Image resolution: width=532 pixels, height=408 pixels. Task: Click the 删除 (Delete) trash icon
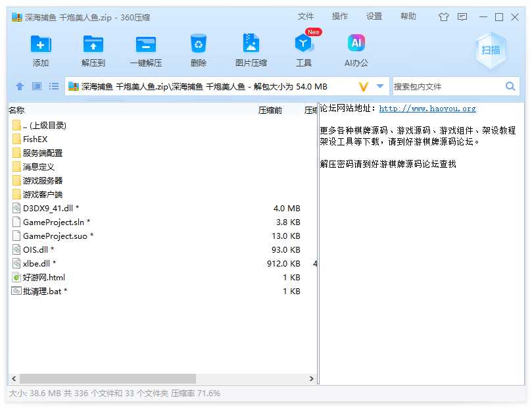pyautogui.click(x=199, y=43)
